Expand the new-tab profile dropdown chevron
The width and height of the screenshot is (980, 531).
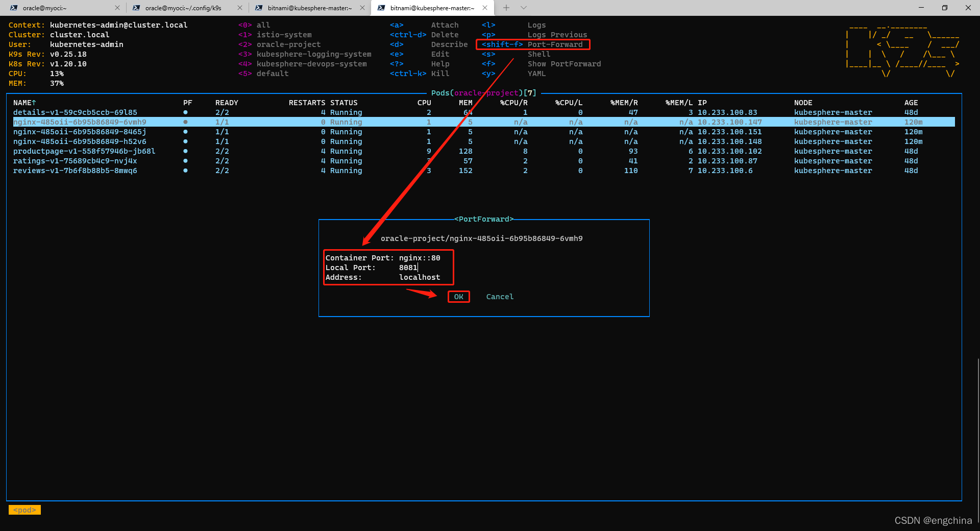[x=524, y=8]
